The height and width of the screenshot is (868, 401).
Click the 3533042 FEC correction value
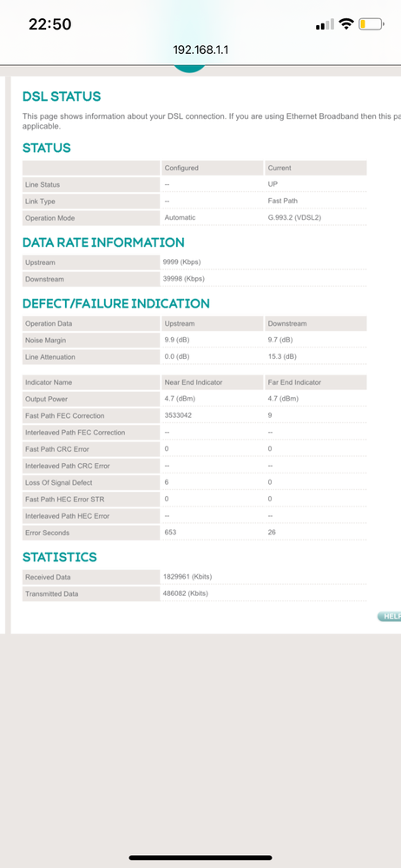(x=178, y=415)
